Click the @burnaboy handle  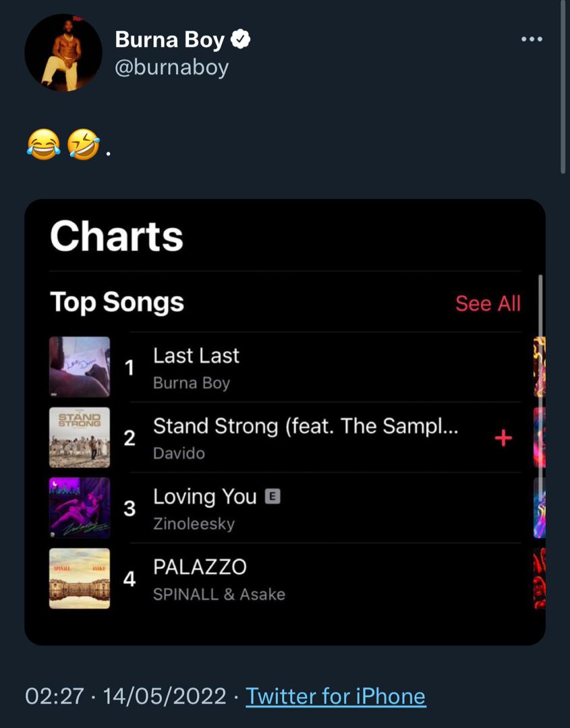tap(171, 67)
